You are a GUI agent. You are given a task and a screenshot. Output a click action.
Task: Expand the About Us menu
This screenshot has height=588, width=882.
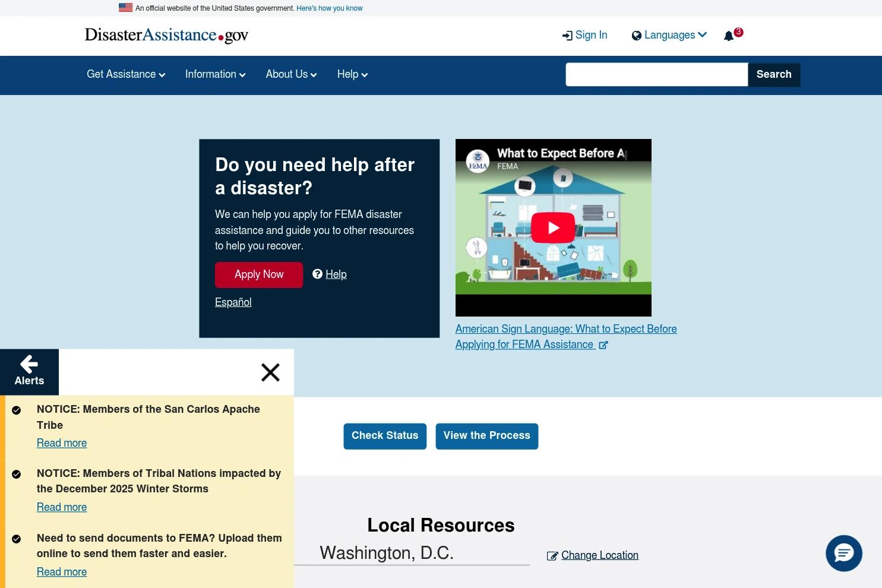[x=291, y=74]
